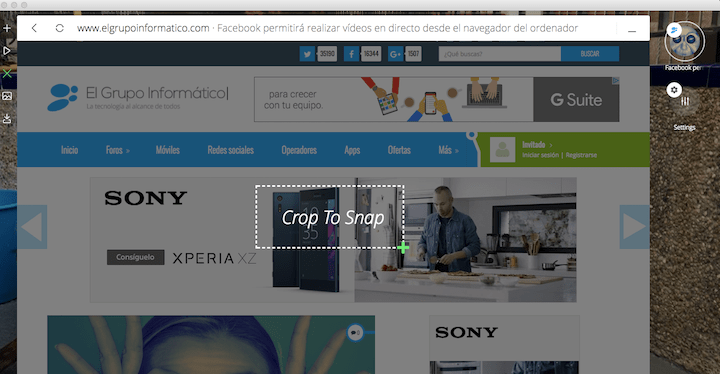Viewport: 720px width, 374px height.
Task: Open the Operadores menu item
Action: click(299, 150)
